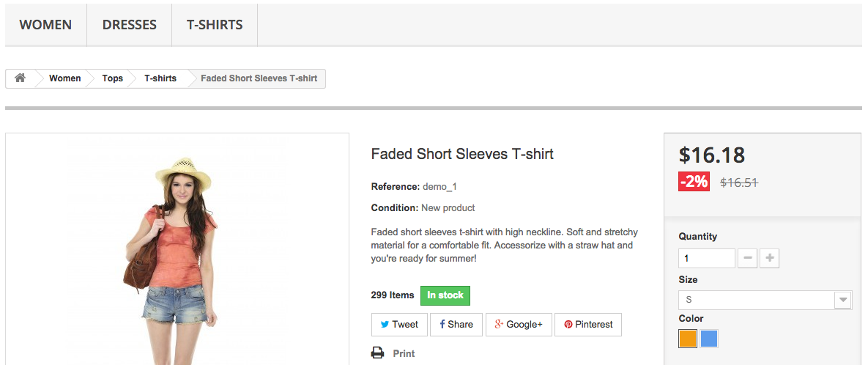Increase quantity with plus button
Screen dimensions: 868x365
coord(769,259)
